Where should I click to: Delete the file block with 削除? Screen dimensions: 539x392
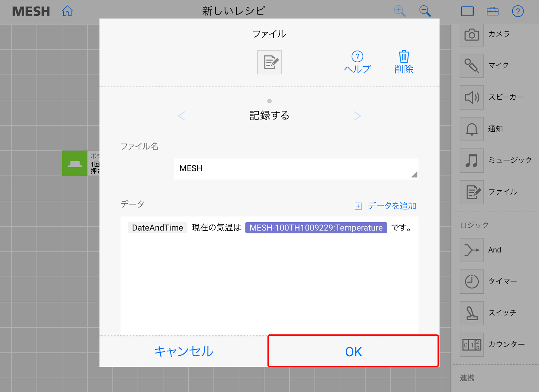click(x=404, y=62)
